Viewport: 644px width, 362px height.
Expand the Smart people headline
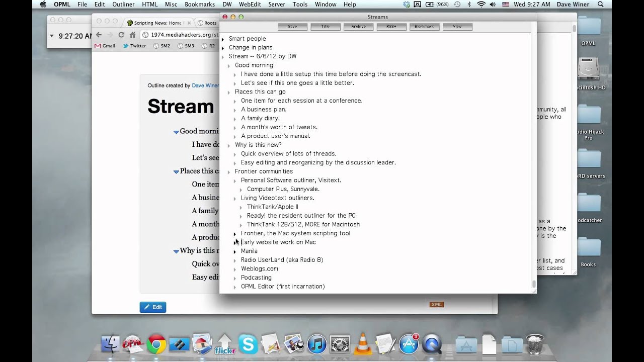(x=223, y=39)
